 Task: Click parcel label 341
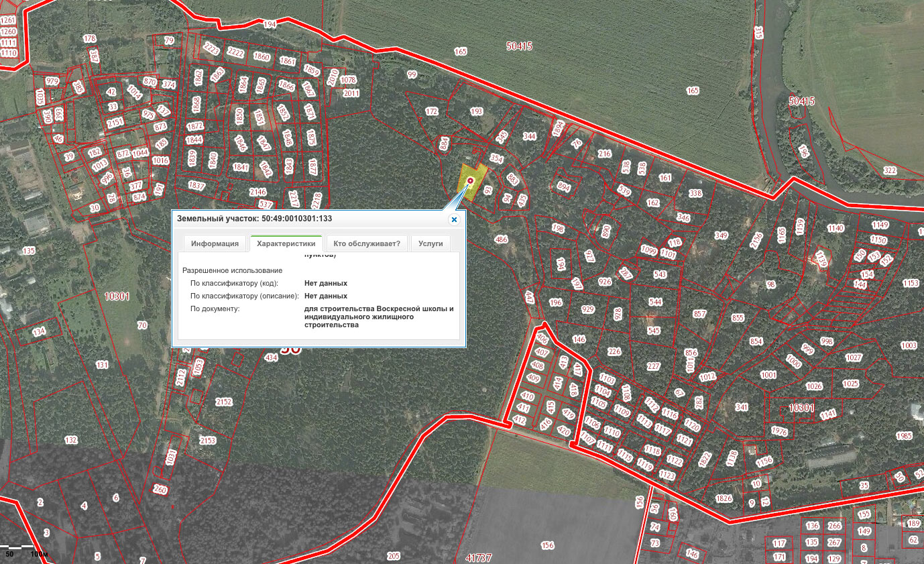[742, 407]
